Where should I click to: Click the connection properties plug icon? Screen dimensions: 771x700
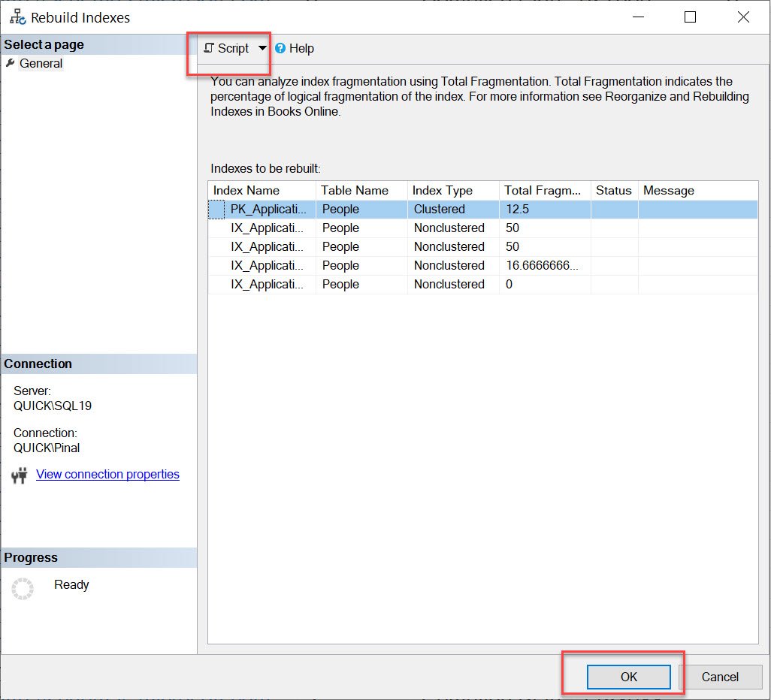pyautogui.click(x=20, y=475)
